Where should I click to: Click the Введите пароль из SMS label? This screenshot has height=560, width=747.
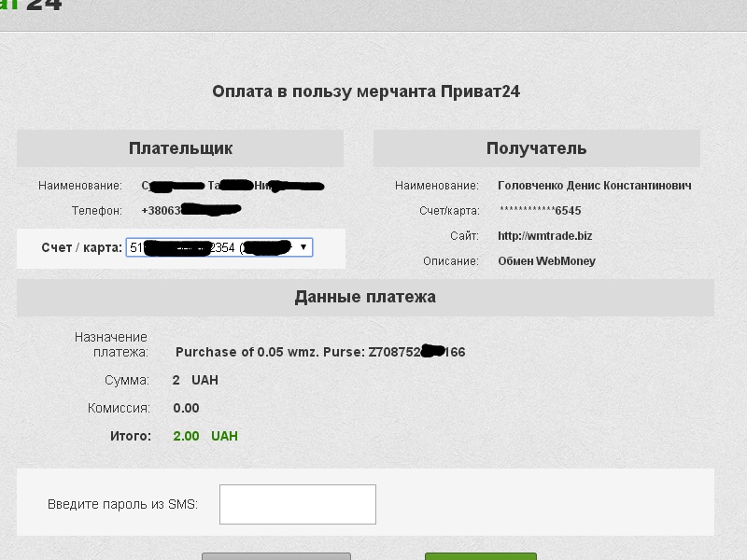[x=121, y=505]
